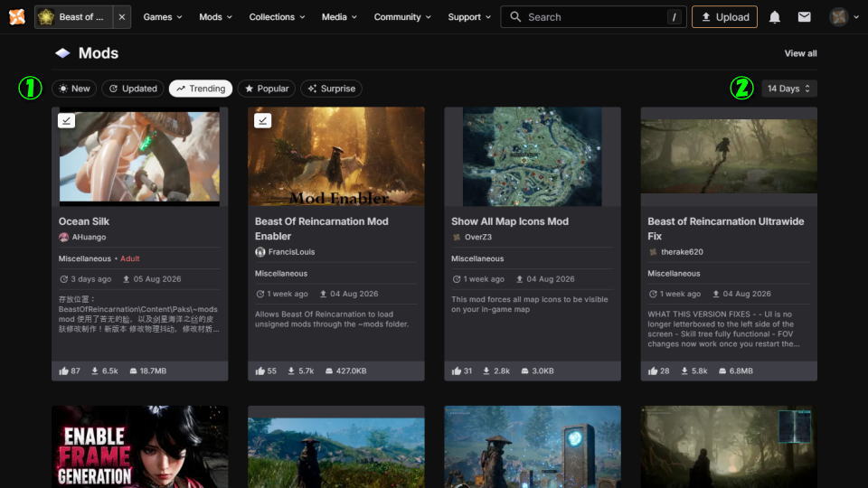Click the View all link
Viewport: 868px width, 488px height.
pyautogui.click(x=800, y=53)
